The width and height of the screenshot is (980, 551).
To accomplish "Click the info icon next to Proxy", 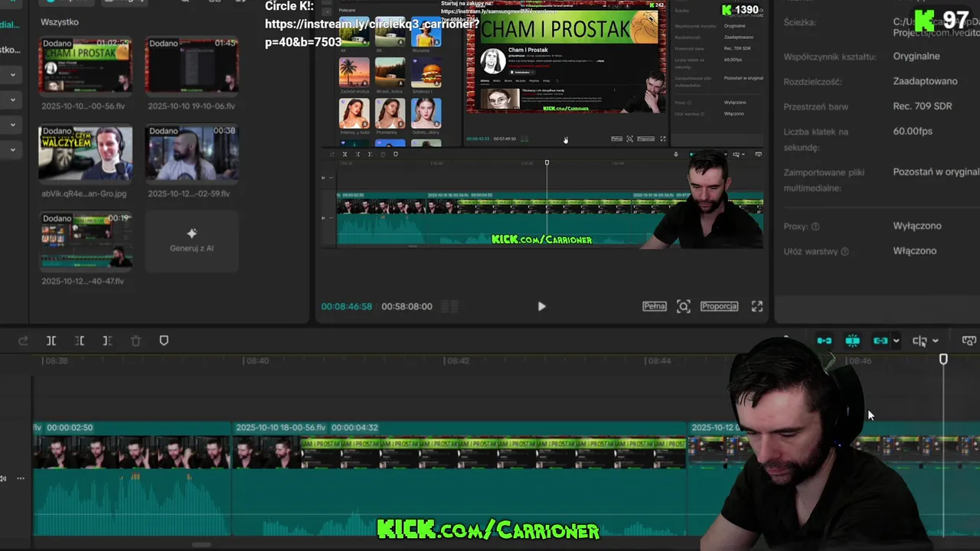I will click(x=815, y=227).
